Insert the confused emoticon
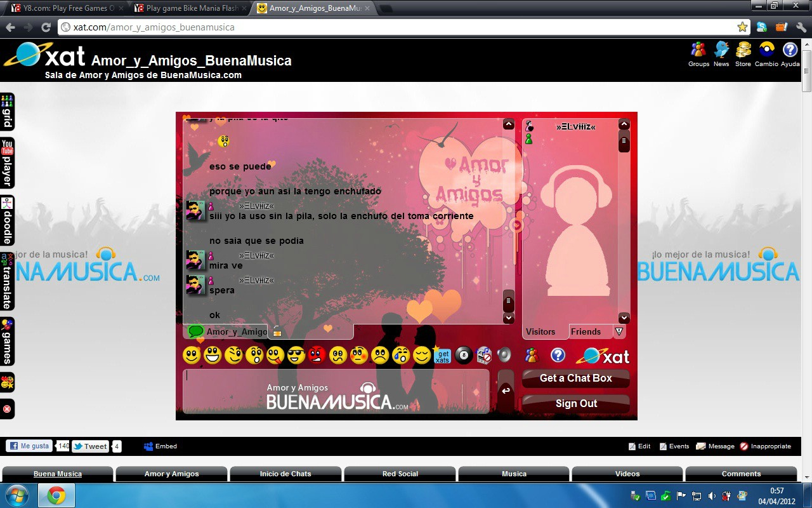Screen dimensions: 812x508 point(338,355)
